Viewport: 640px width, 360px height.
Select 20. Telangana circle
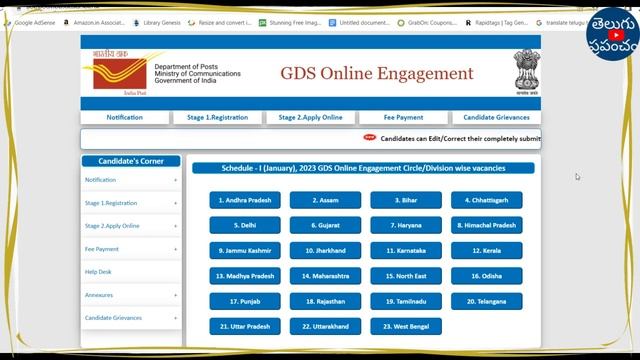(487, 301)
